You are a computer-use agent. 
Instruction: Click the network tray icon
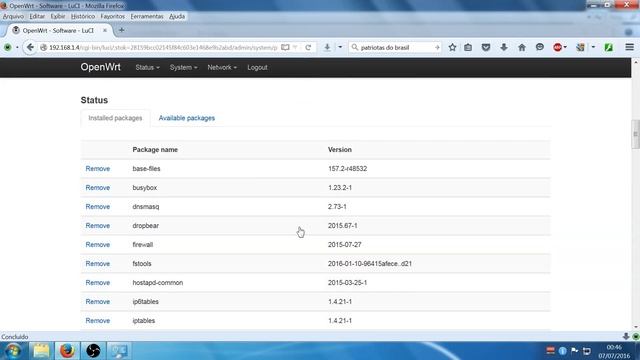click(x=587, y=351)
